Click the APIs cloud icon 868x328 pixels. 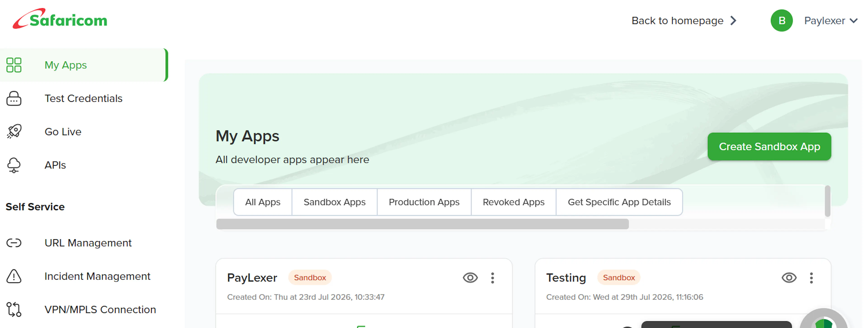14,165
